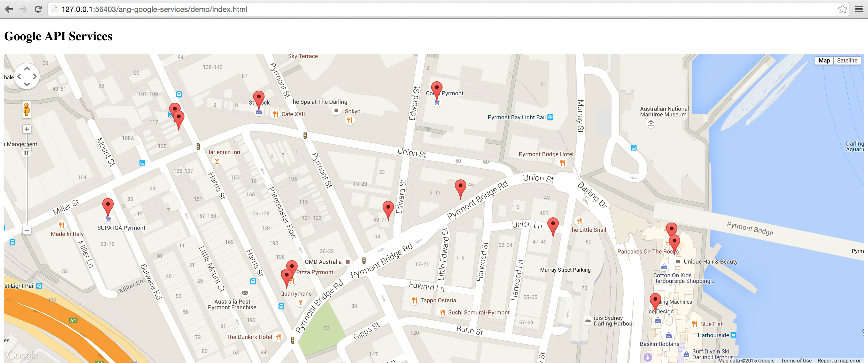Pan map down using arrow control
Screen dimensions: 868x363
27,84
